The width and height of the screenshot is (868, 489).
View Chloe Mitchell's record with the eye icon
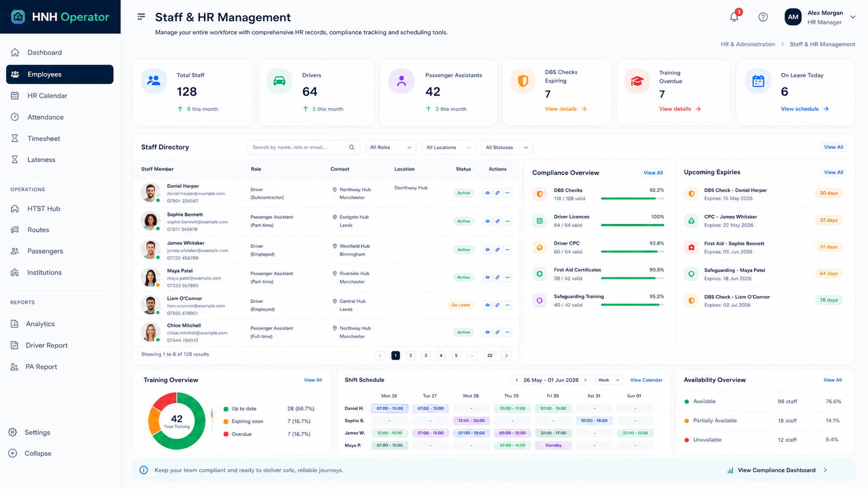click(x=487, y=332)
